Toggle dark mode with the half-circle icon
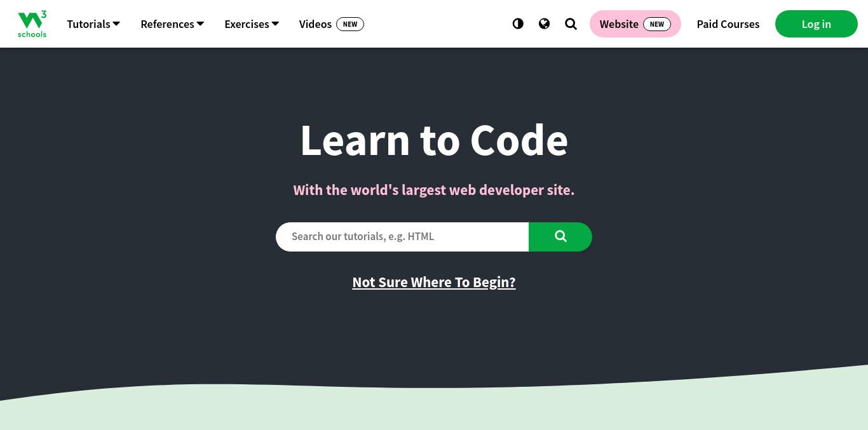The width and height of the screenshot is (868, 430). (x=518, y=24)
